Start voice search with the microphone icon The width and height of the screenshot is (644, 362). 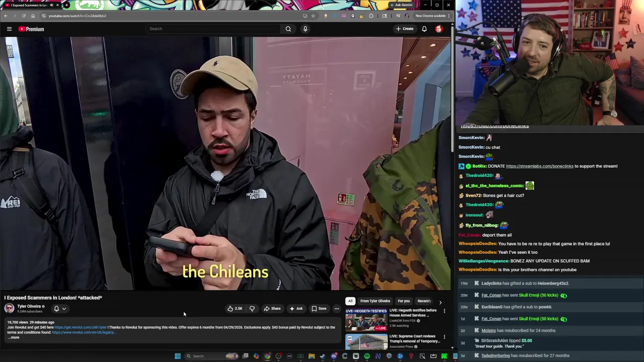pos(305,29)
